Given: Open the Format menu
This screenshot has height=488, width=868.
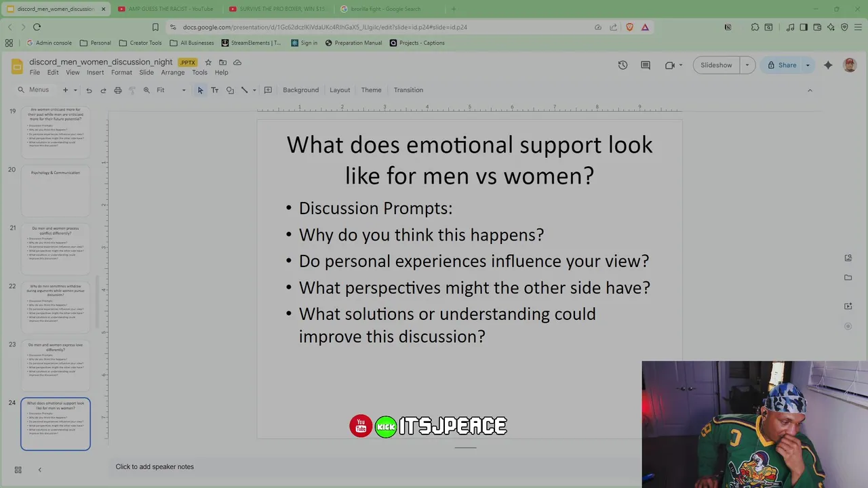Looking at the screenshot, I should [121, 73].
